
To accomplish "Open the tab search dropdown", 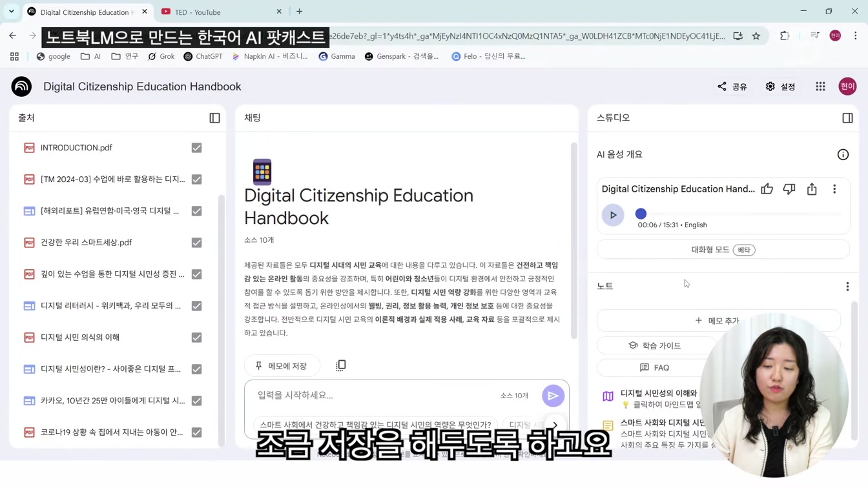I will [x=11, y=12].
